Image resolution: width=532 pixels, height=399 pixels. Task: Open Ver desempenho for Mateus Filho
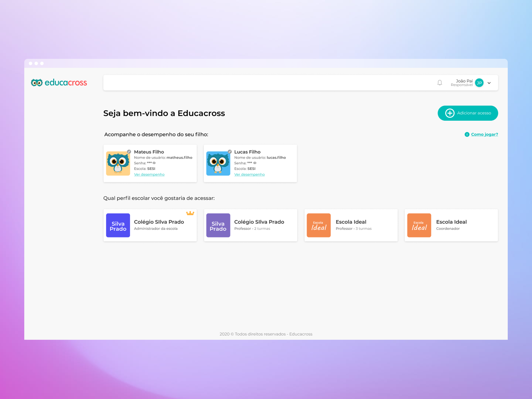149,174
